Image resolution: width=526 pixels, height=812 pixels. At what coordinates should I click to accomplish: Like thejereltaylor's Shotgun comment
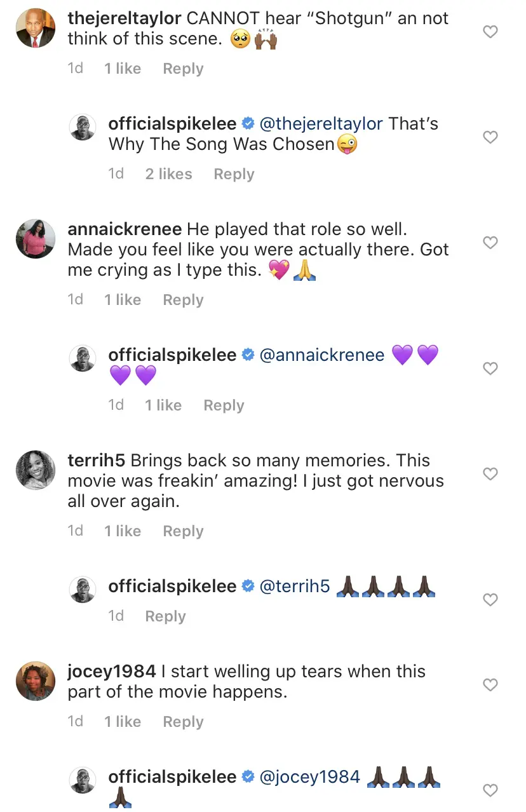490,31
